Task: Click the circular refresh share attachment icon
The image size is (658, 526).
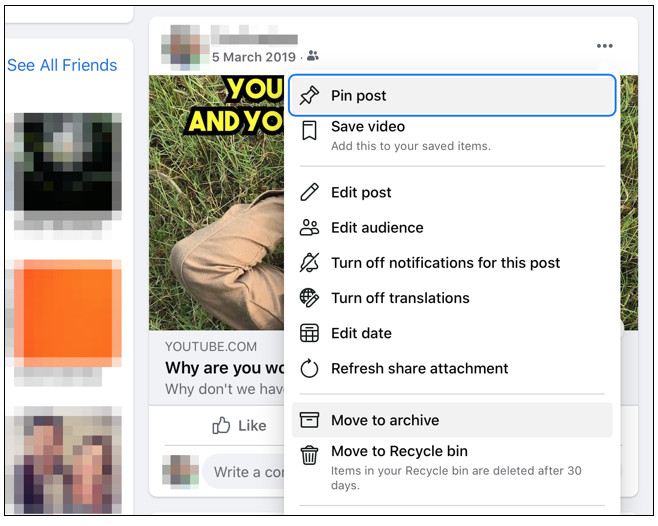Action: tap(310, 368)
